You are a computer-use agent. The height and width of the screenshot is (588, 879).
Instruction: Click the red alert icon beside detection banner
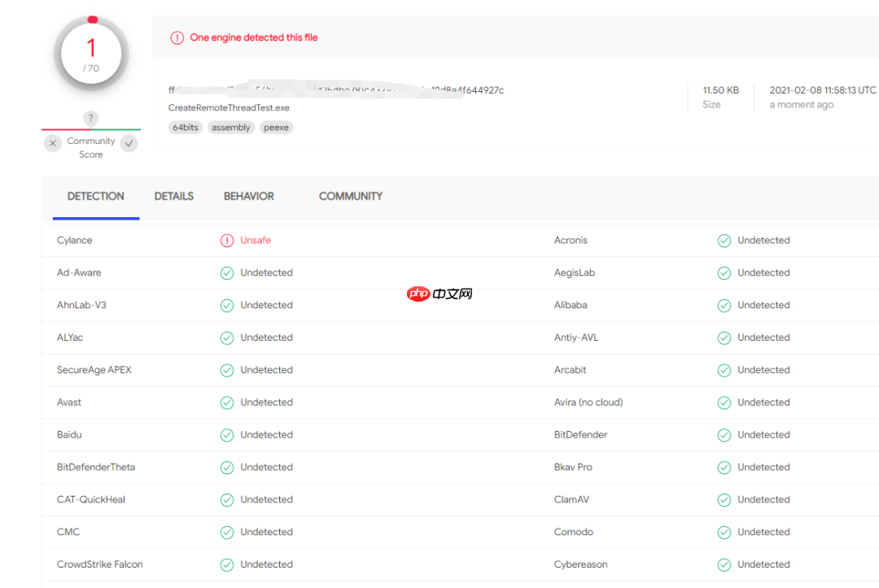pos(177,37)
